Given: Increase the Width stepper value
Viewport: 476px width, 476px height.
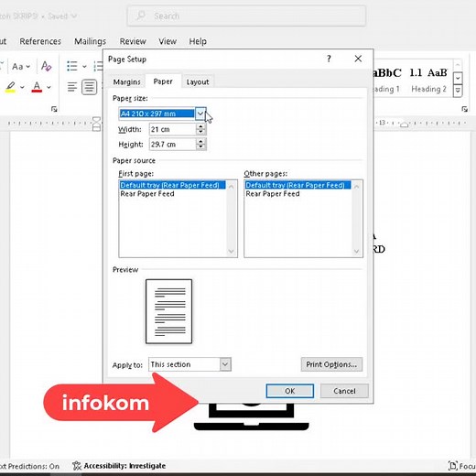Looking at the screenshot, I should click(x=200, y=126).
